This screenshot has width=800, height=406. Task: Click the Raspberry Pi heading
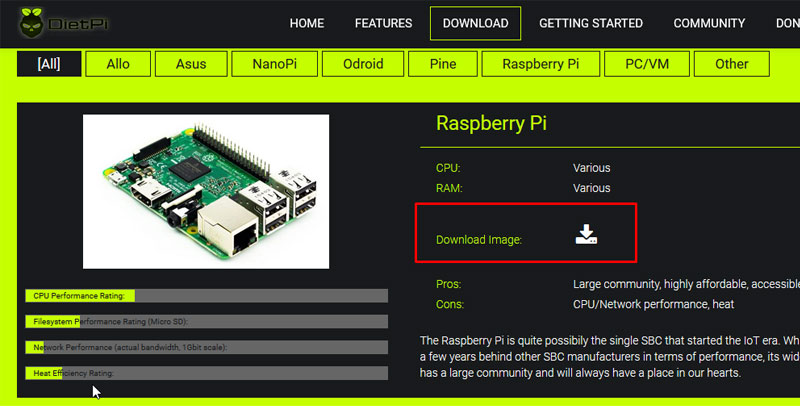[x=491, y=123]
